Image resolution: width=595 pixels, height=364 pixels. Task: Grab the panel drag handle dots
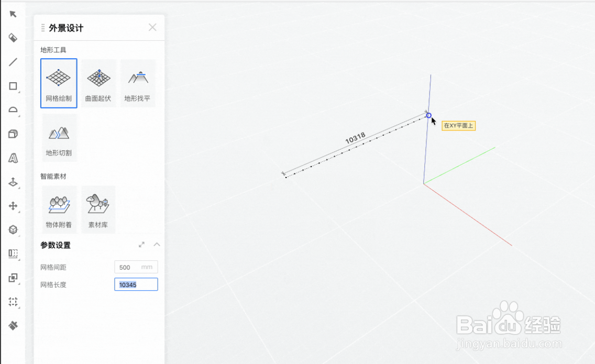(43, 28)
